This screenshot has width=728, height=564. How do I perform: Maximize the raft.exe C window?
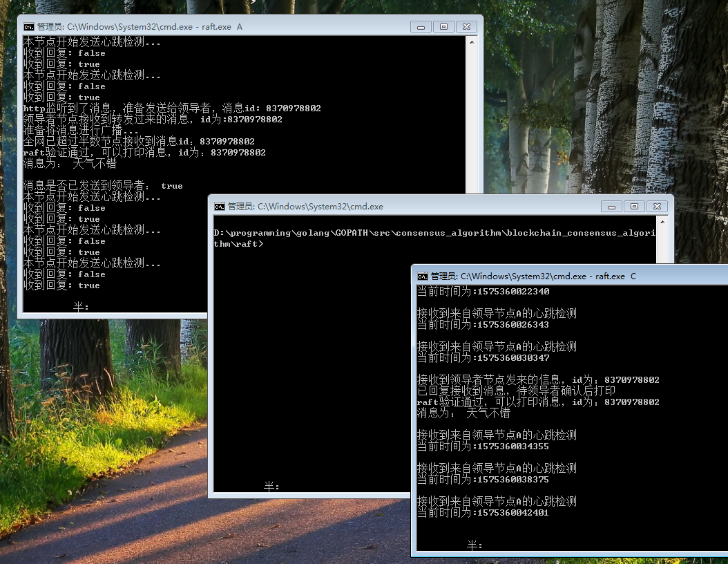click(x=725, y=274)
